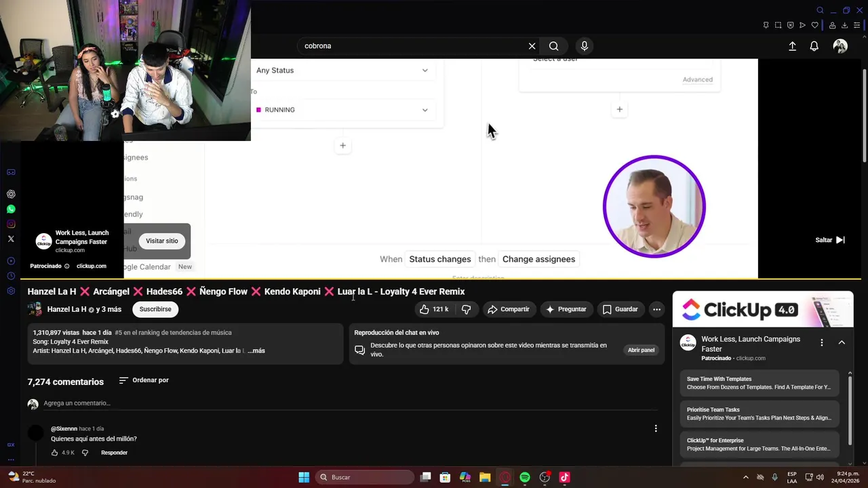Open Instagram in the browser sidebar
Screen dimensions: 868x488
[11, 224]
